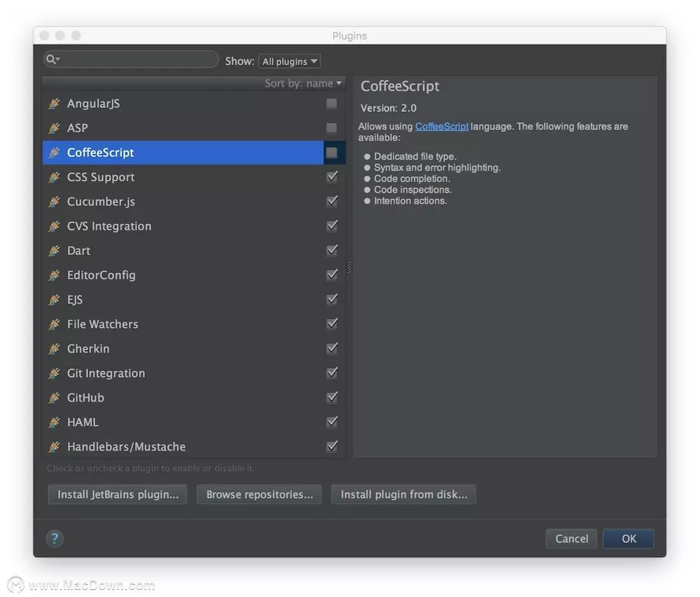Confirm with the OK button
This screenshot has width=700, height=597.
[629, 538]
